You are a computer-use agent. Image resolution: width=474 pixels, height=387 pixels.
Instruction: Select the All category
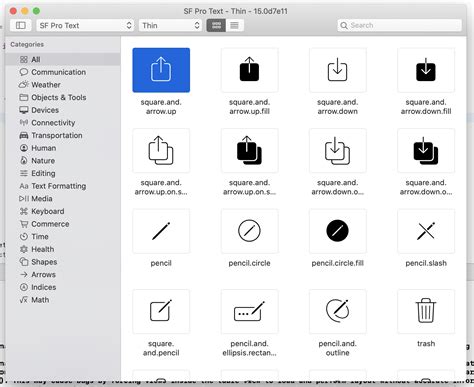(x=63, y=59)
